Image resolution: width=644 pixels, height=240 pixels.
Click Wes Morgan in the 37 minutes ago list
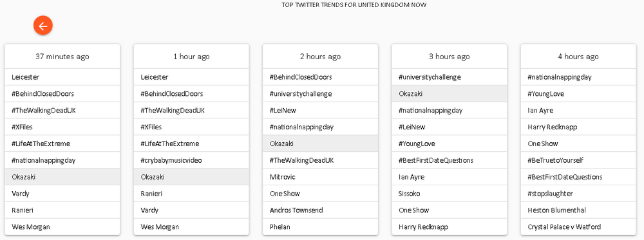(62, 227)
